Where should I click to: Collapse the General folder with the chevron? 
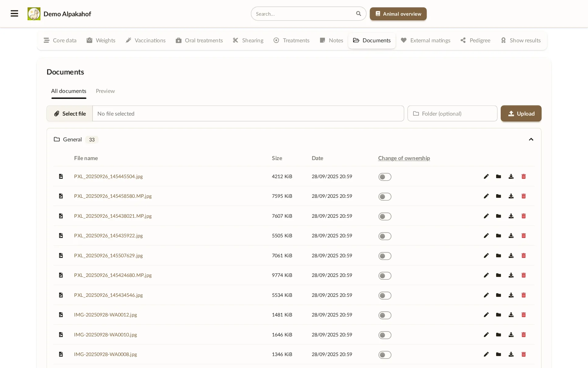[x=531, y=140]
